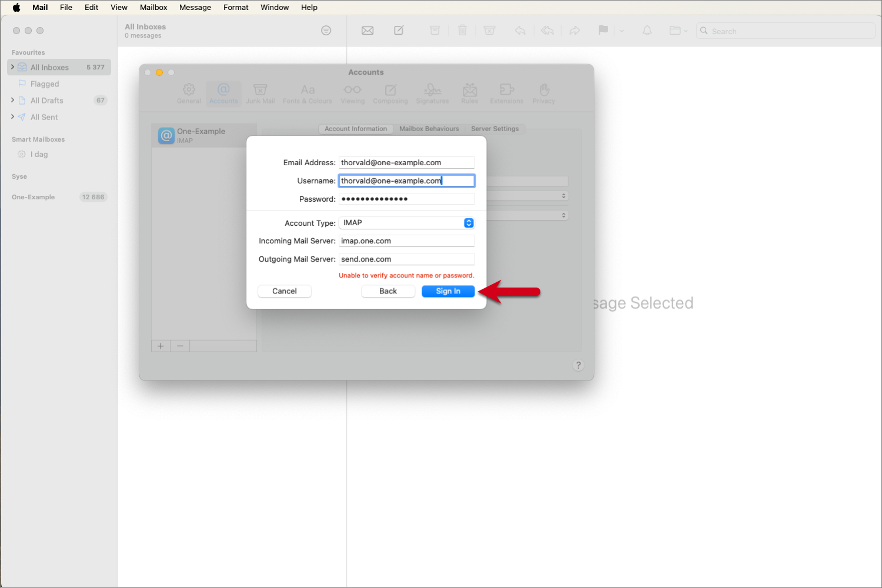The image size is (882, 588).
Task: Expand the All Drafts mailbox
Action: [13, 101]
